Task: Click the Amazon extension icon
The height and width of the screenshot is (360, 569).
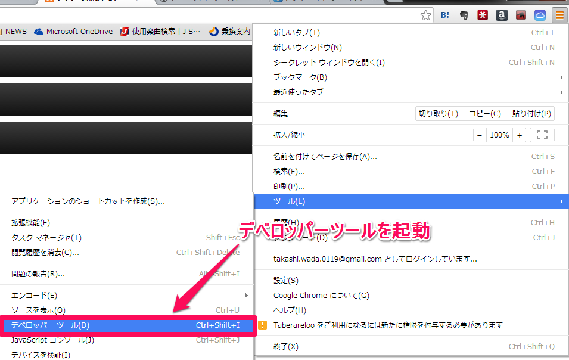Action: (x=502, y=15)
